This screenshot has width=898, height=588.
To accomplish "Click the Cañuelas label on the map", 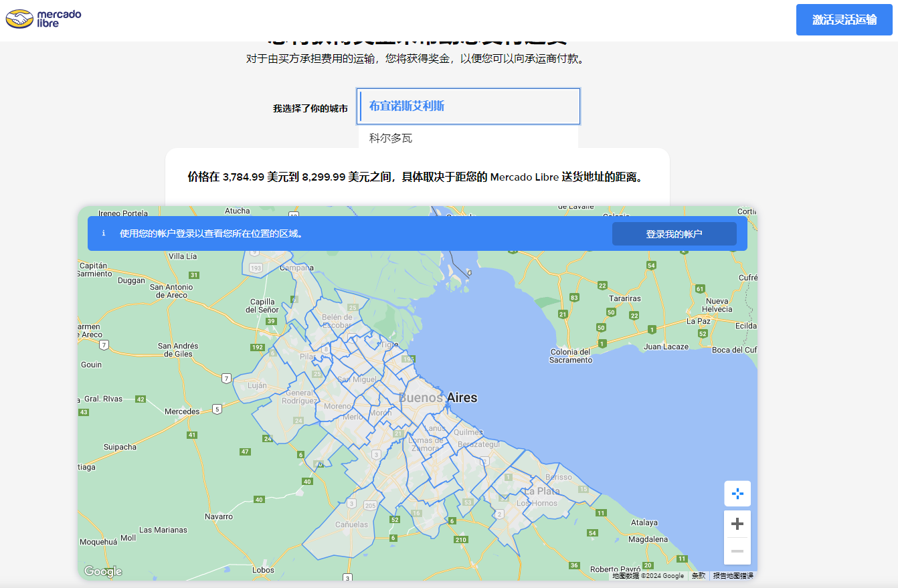I will [x=351, y=524].
